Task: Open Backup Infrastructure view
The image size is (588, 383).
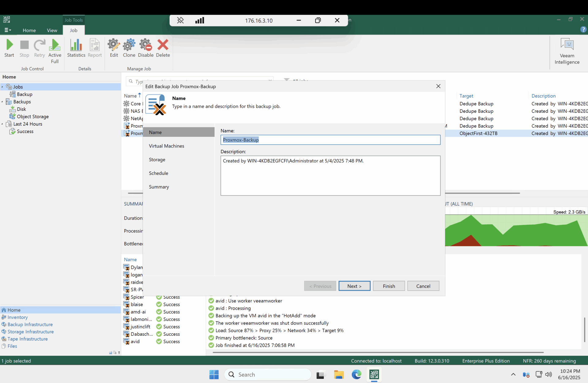Action: 30,324
